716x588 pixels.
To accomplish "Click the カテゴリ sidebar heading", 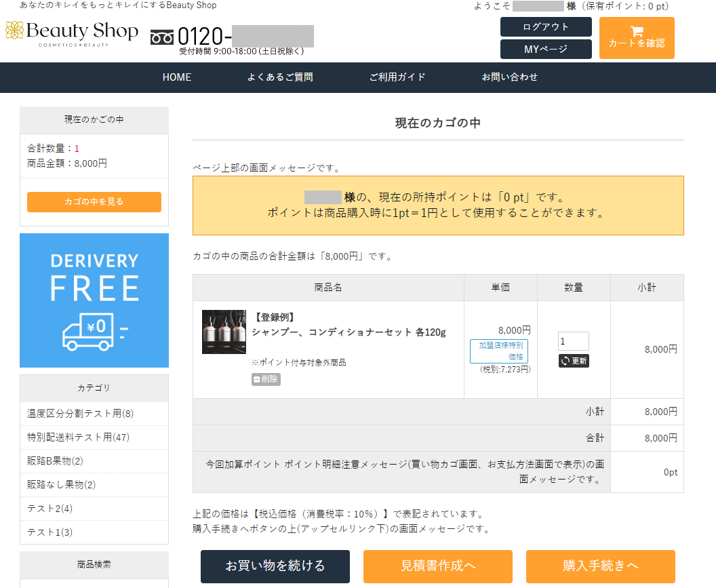I will click(x=94, y=388).
